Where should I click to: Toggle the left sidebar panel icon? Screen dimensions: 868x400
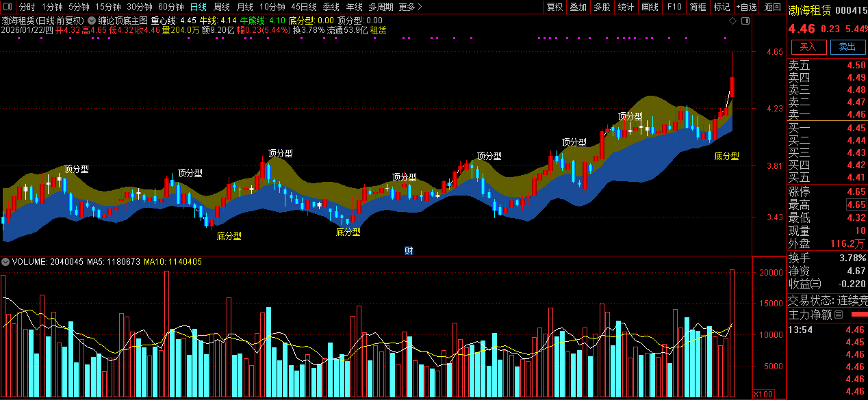pyautogui.click(x=8, y=7)
